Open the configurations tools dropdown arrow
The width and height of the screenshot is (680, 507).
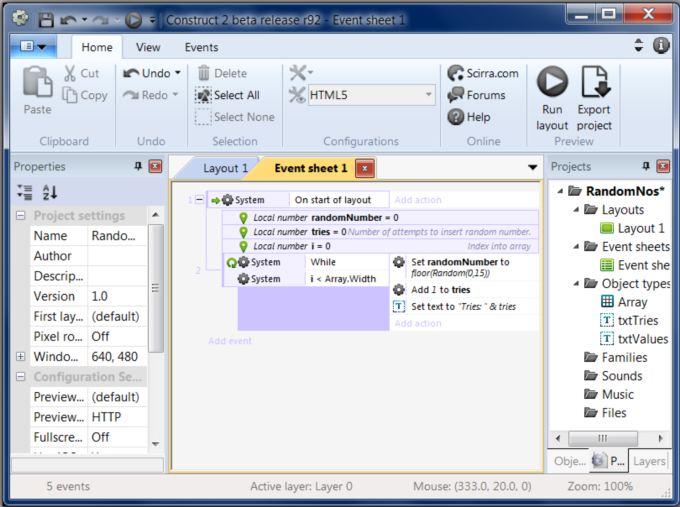point(311,72)
